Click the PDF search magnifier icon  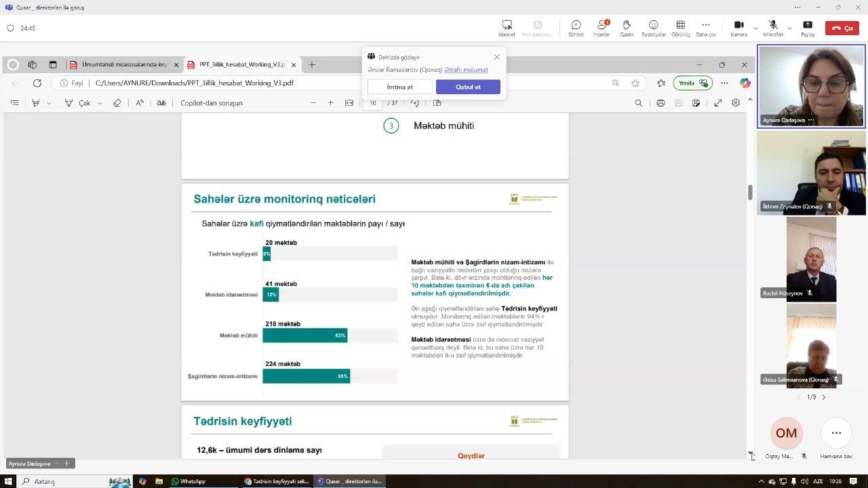(638, 103)
